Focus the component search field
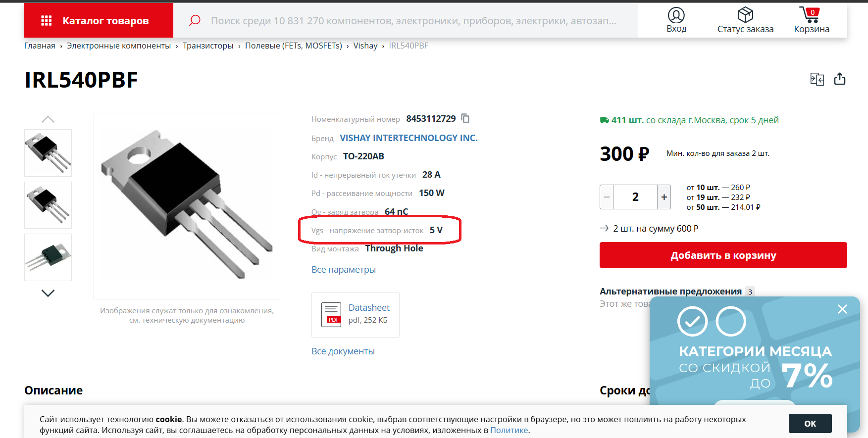 tap(413, 21)
